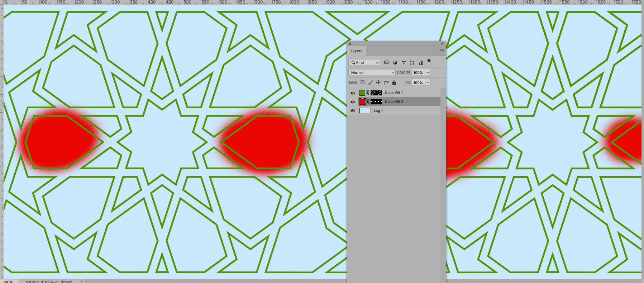
Task: Click the red Color Fill 2 swatch thumbnail
Action: coord(362,102)
